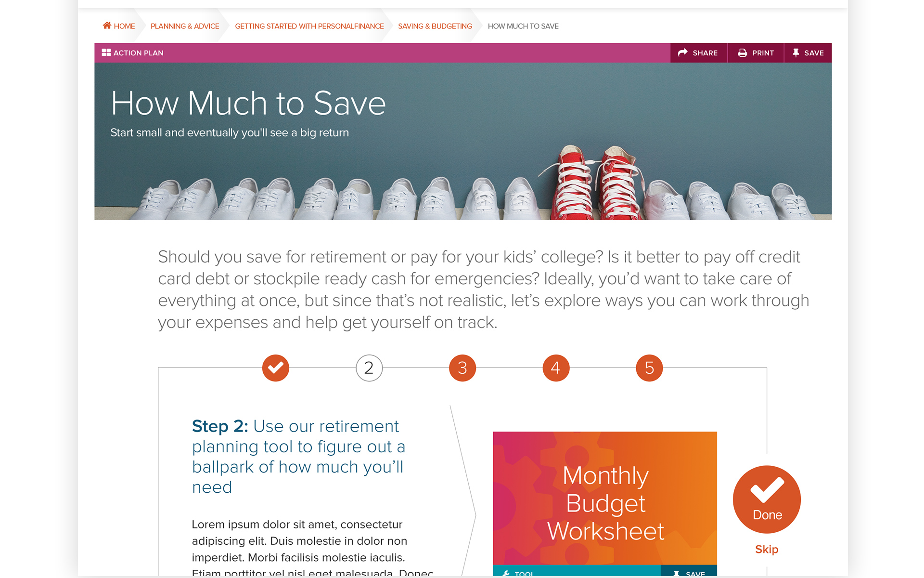Go to step 4 in the progress tracker
The width and height of the screenshot is (924, 578).
pos(556,368)
